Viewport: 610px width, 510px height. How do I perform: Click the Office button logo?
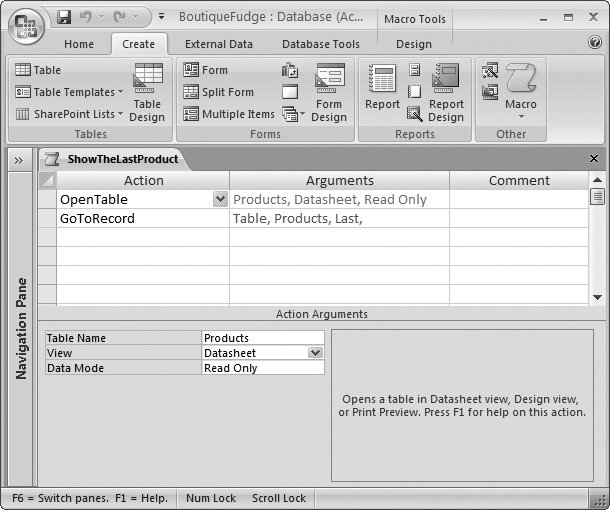coord(27,26)
